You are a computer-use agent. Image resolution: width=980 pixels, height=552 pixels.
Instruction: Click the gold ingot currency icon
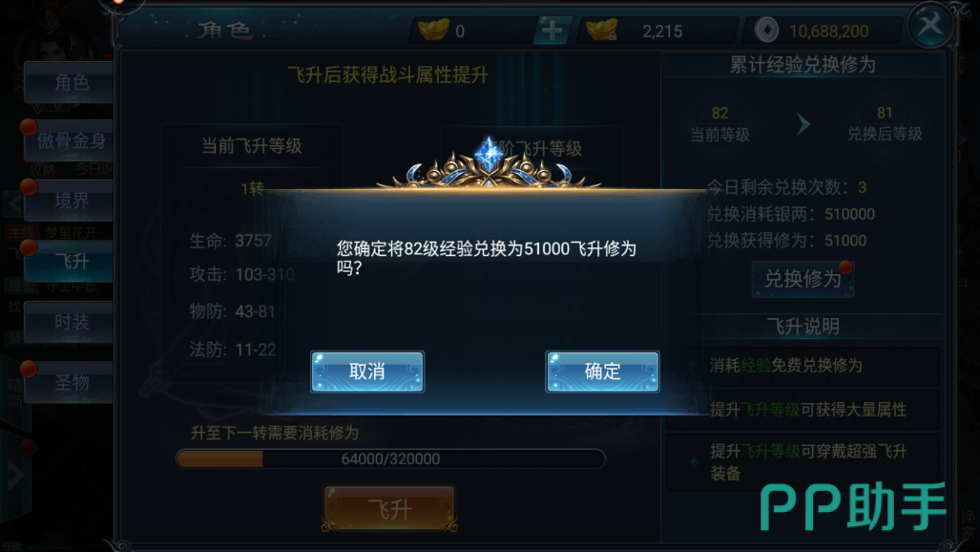coord(433,30)
